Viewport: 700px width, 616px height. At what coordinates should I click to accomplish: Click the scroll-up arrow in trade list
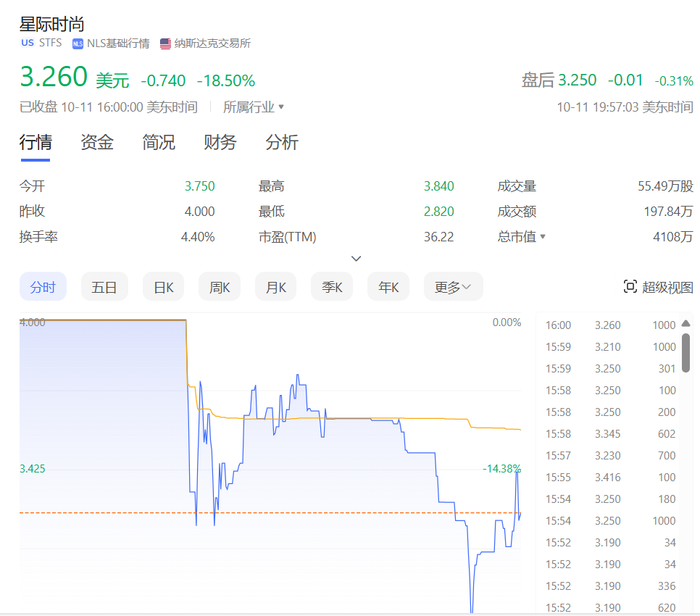(x=686, y=324)
